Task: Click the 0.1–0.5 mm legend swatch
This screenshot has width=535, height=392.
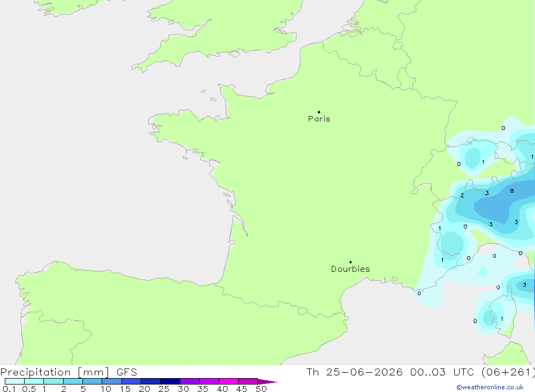Action: pos(14,381)
